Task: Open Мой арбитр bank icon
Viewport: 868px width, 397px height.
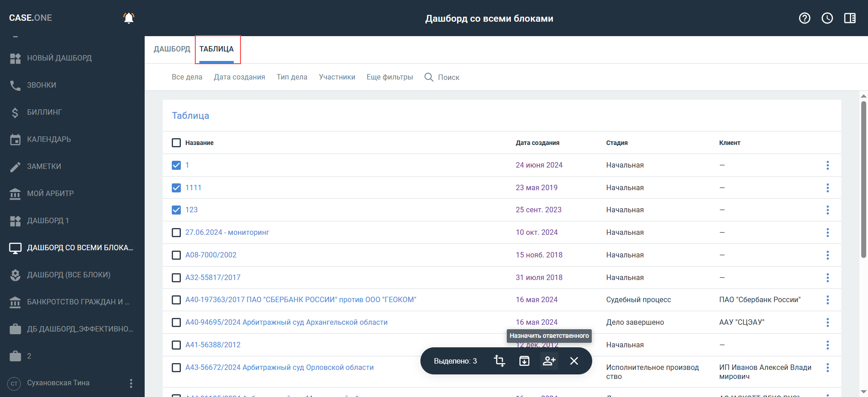Action: click(x=15, y=194)
